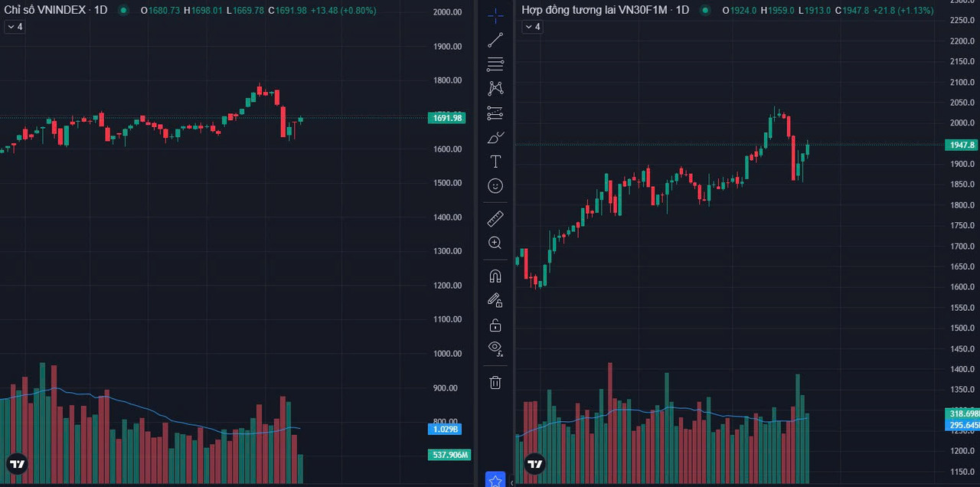Toggle hide all drawings eye icon
980x487 pixels.
(495, 348)
